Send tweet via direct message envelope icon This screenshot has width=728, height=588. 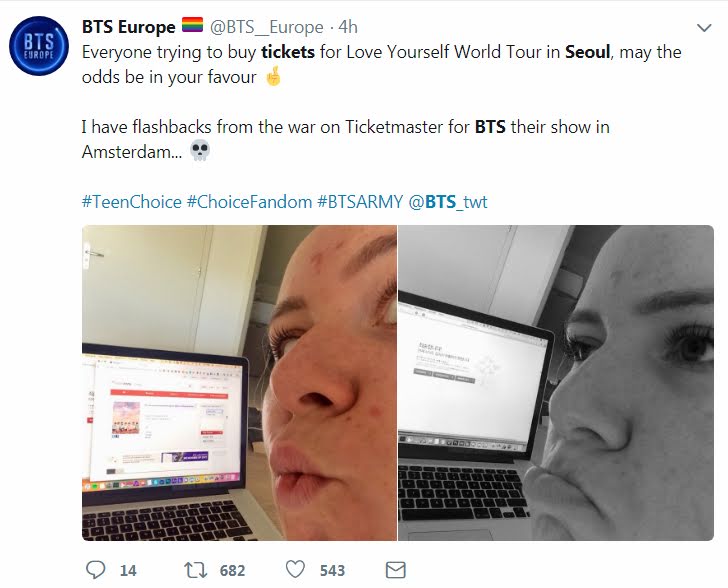point(396,570)
